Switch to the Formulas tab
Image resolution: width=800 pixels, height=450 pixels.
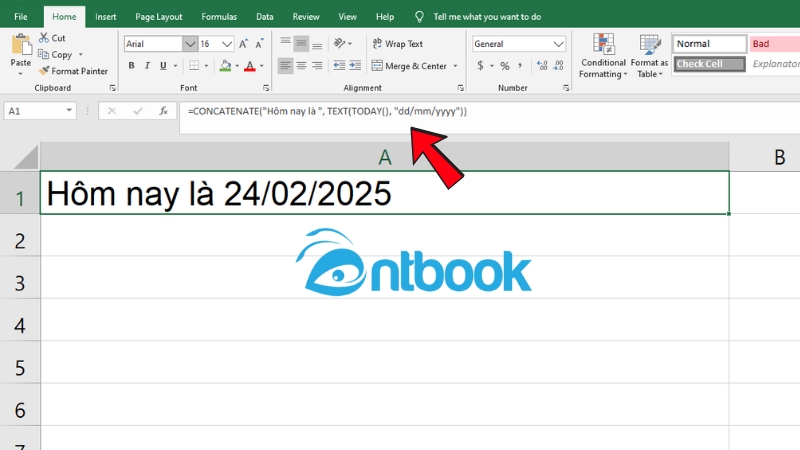tap(219, 17)
